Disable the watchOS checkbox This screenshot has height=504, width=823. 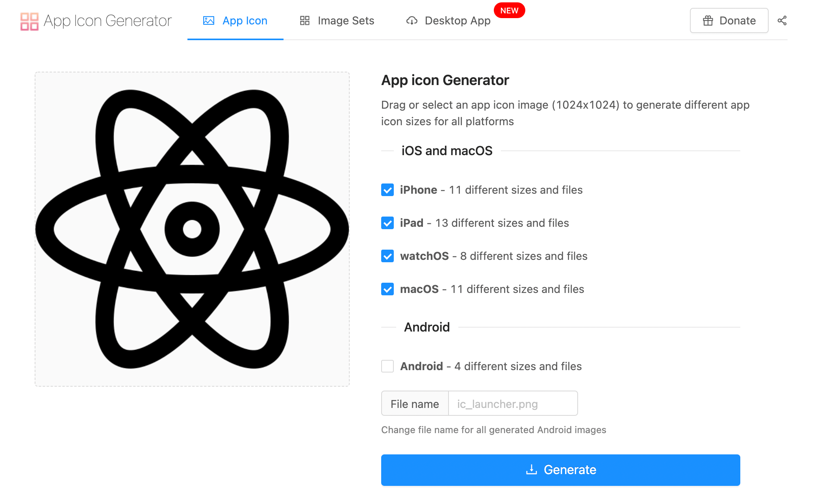pos(387,256)
